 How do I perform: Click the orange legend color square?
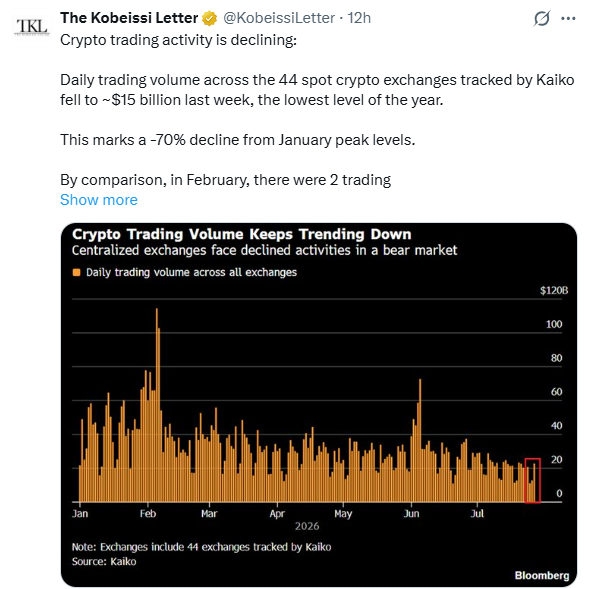point(76,272)
